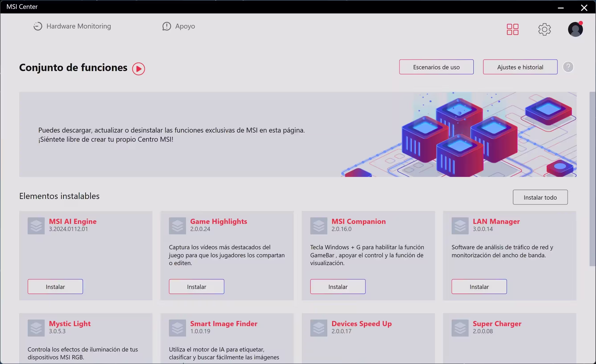Select the MSI AI Engine title
Screen dimensions: 596x364
point(73,221)
